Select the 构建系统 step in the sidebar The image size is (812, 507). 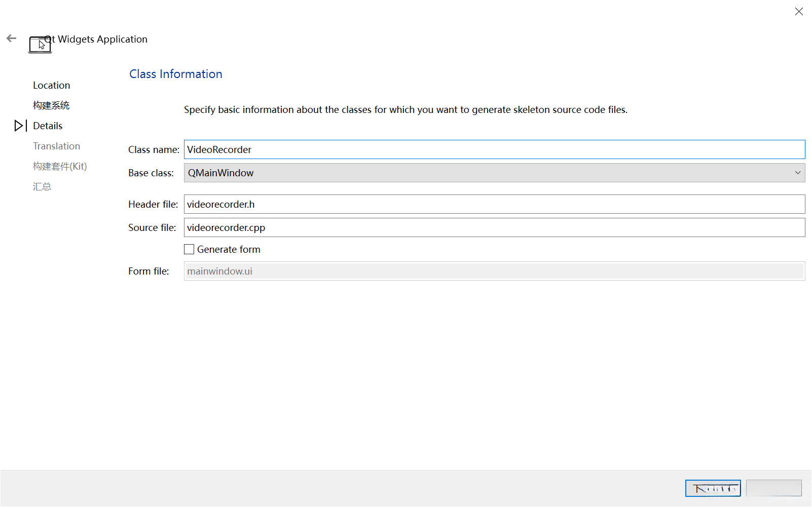(x=51, y=105)
